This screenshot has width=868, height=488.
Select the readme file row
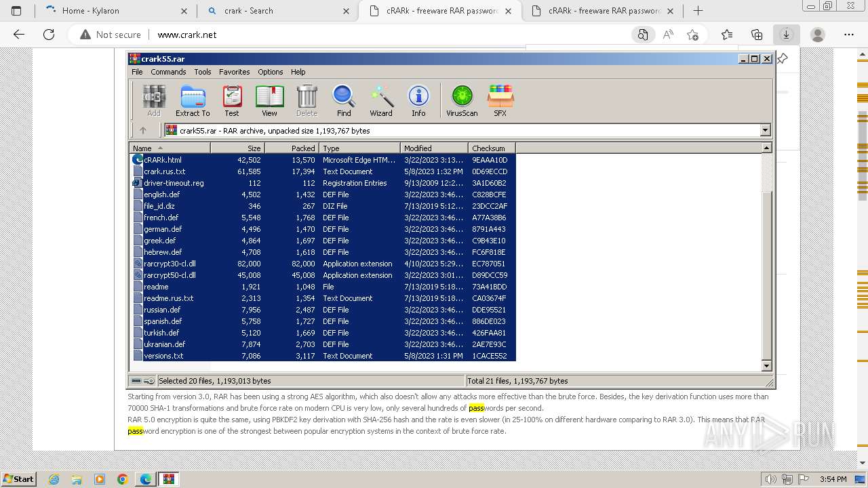click(323, 287)
